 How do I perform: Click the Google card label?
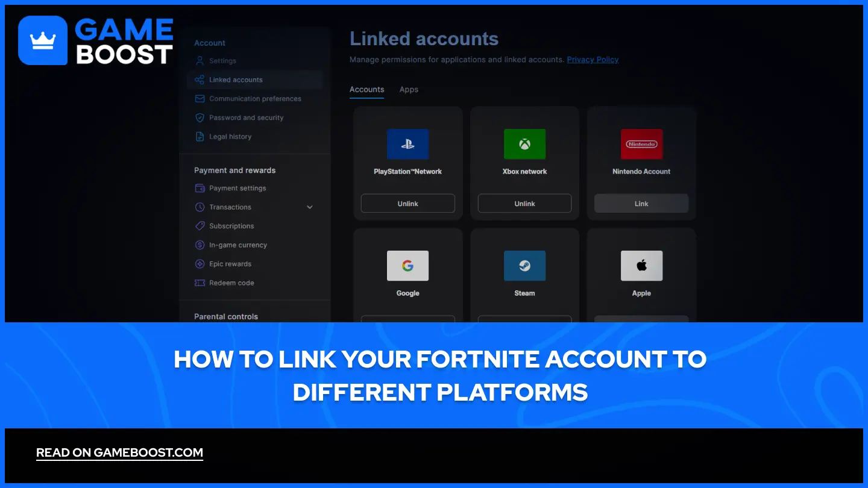pos(407,293)
